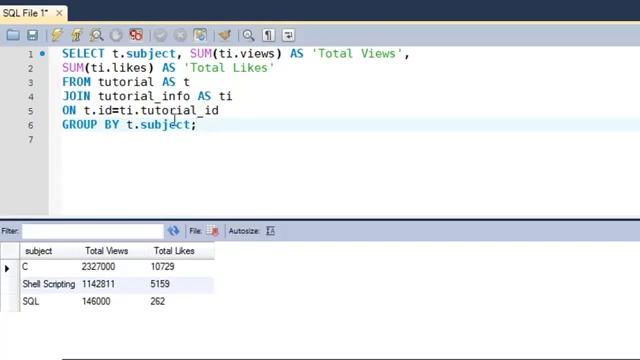The width and height of the screenshot is (640, 360).
Task: Click the value 2327000
Action: [x=98, y=267]
